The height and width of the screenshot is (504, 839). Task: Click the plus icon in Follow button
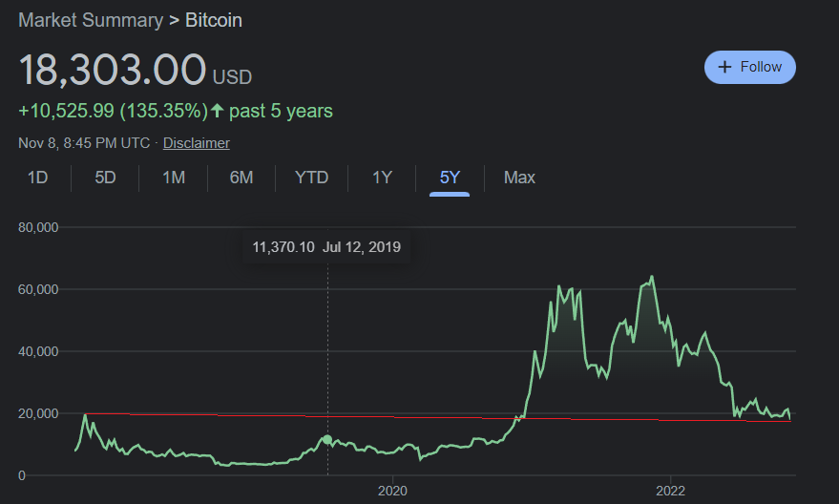724,67
